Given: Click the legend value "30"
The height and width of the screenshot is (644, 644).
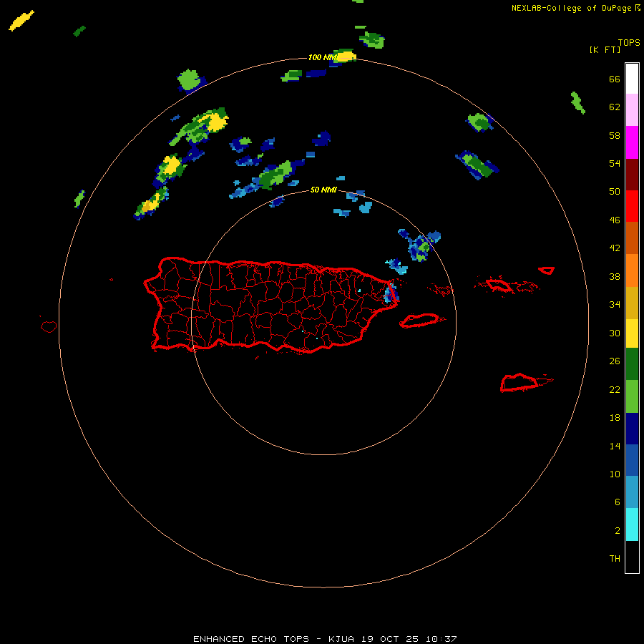Looking at the screenshot, I should (x=615, y=333).
